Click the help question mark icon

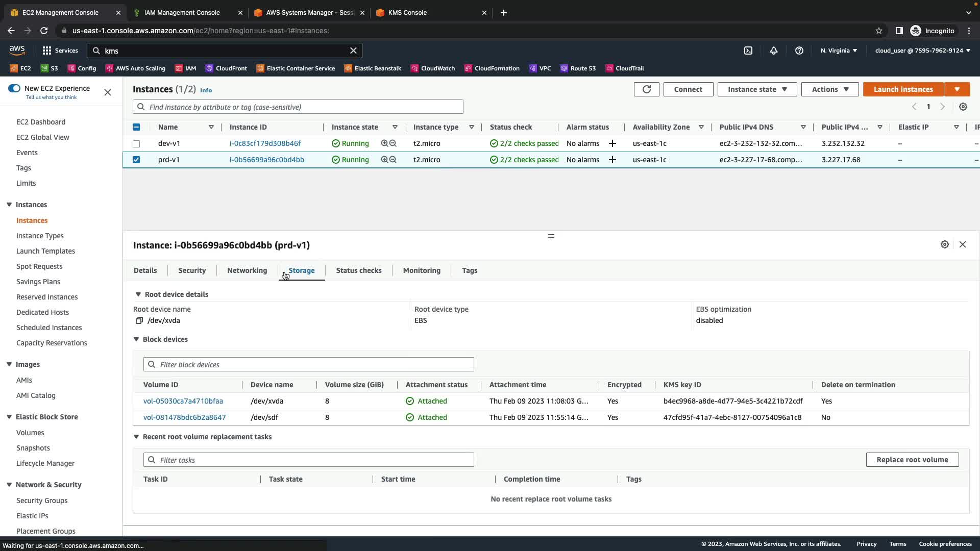tap(799, 51)
